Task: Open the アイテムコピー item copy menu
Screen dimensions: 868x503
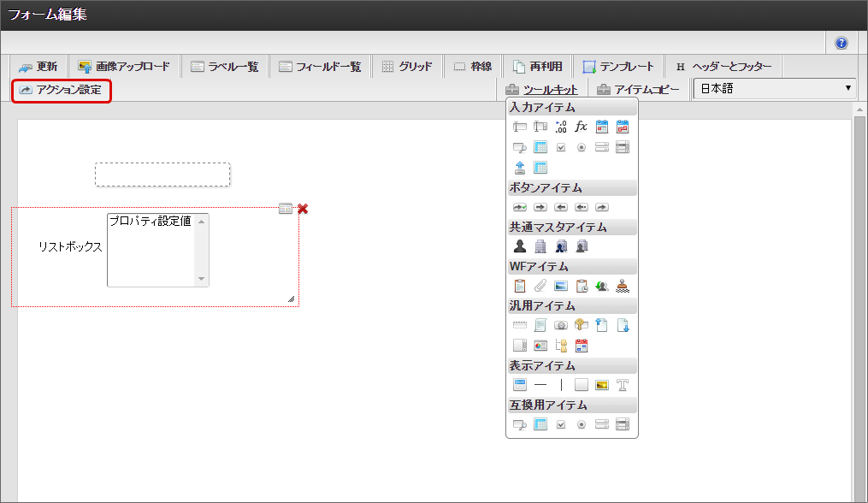Action: click(638, 90)
